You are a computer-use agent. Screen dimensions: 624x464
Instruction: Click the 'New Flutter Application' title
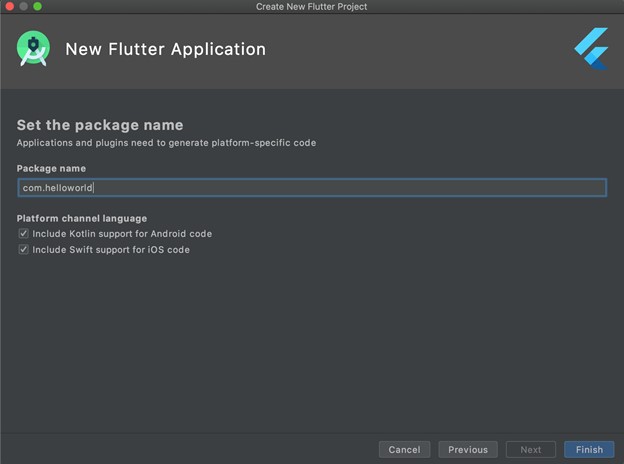click(166, 49)
